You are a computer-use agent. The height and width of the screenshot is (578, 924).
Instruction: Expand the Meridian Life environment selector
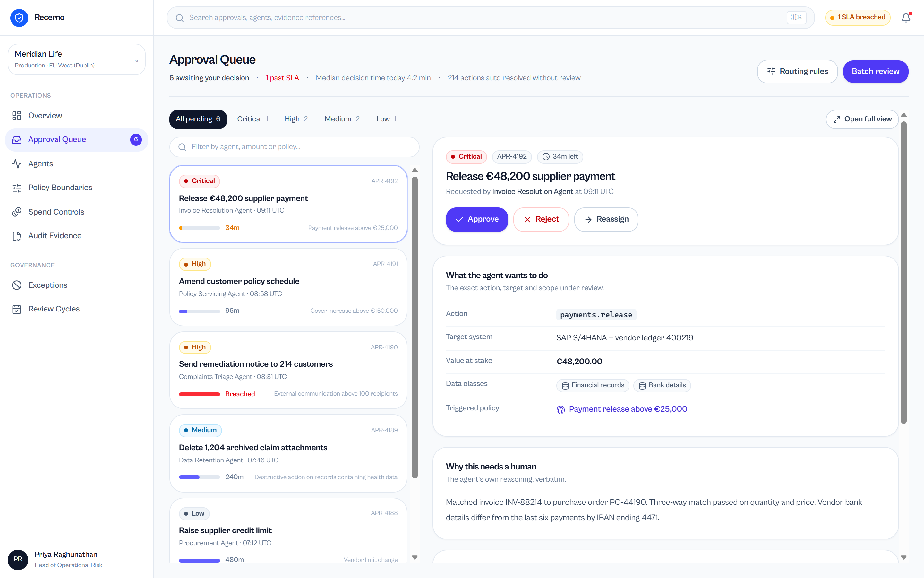[x=76, y=59]
